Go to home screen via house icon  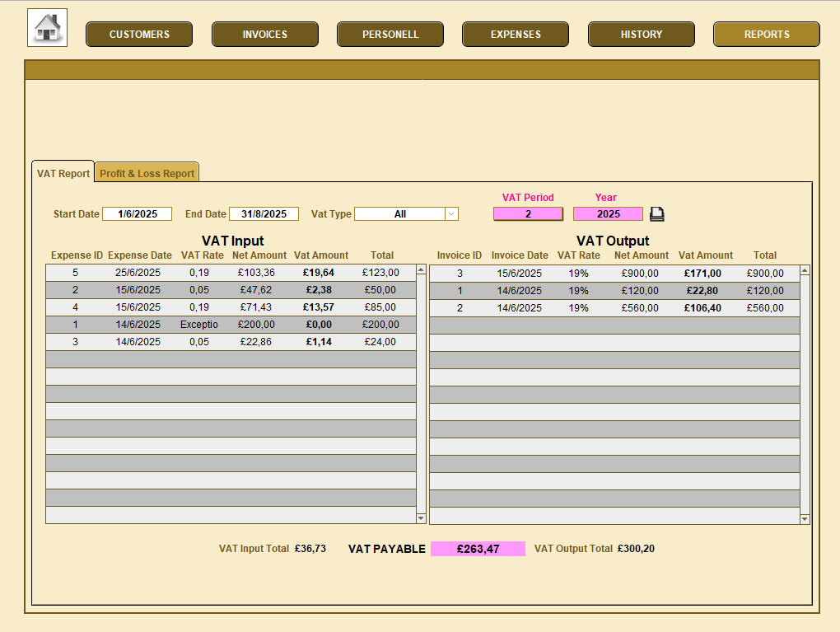pyautogui.click(x=47, y=28)
